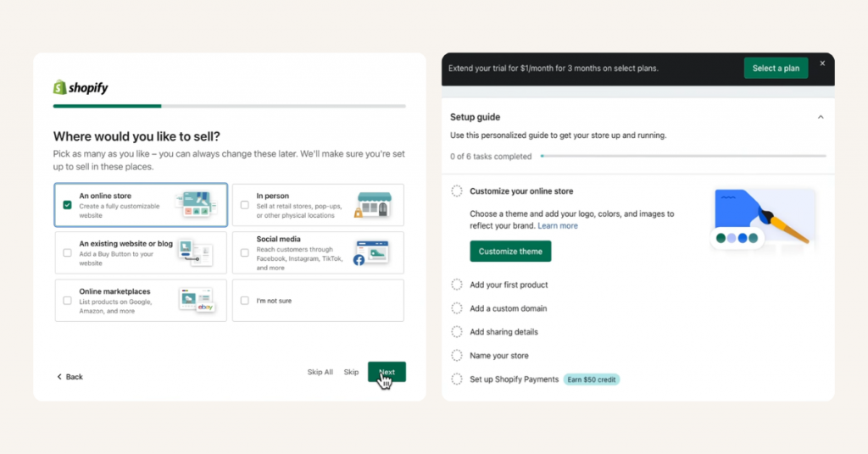Screen dimensions: 868x454
Task: Click the social media Facebook illustration icon
Action: click(x=371, y=252)
